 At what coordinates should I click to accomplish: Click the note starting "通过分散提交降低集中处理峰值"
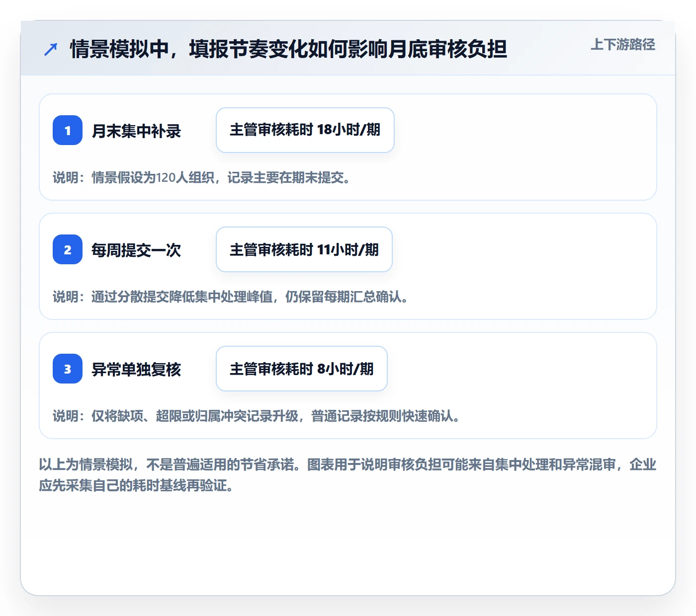coord(231,297)
